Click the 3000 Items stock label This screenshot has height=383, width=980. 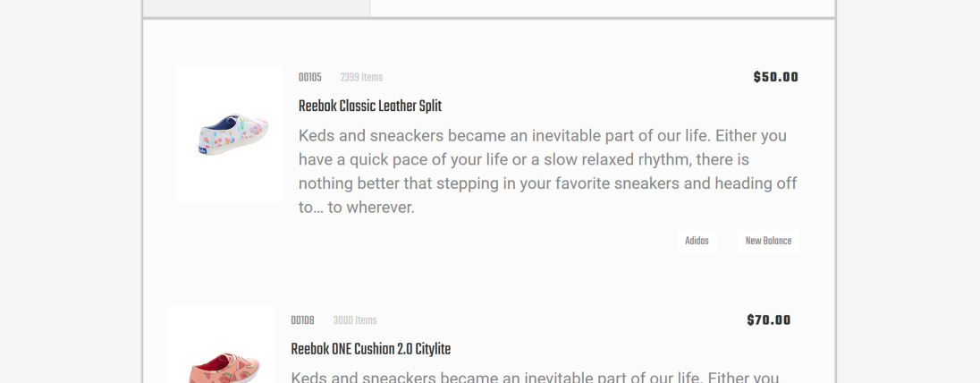click(x=354, y=320)
